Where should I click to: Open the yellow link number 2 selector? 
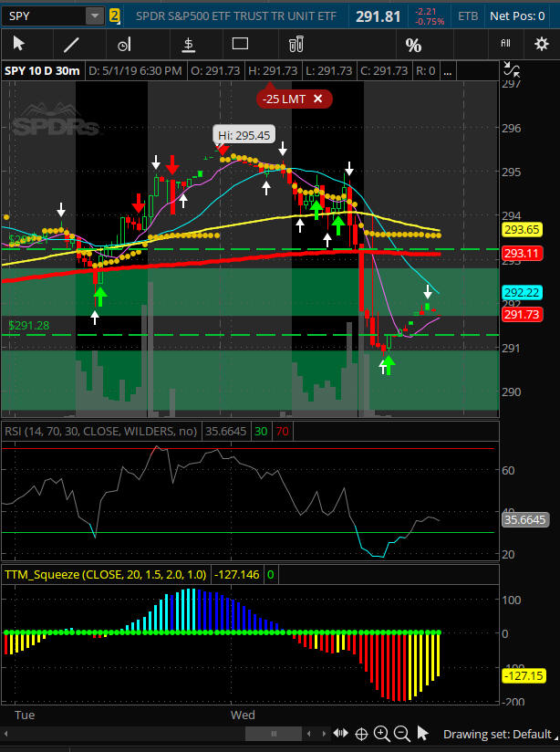pyautogui.click(x=114, y=16)
